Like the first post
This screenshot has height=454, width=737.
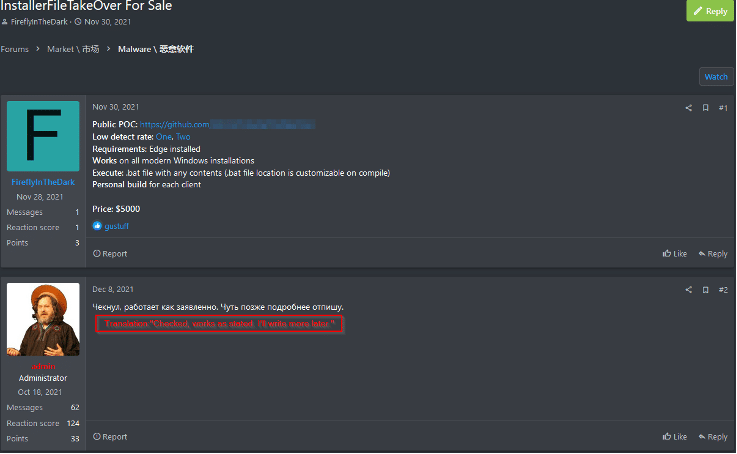pos(674,254)
